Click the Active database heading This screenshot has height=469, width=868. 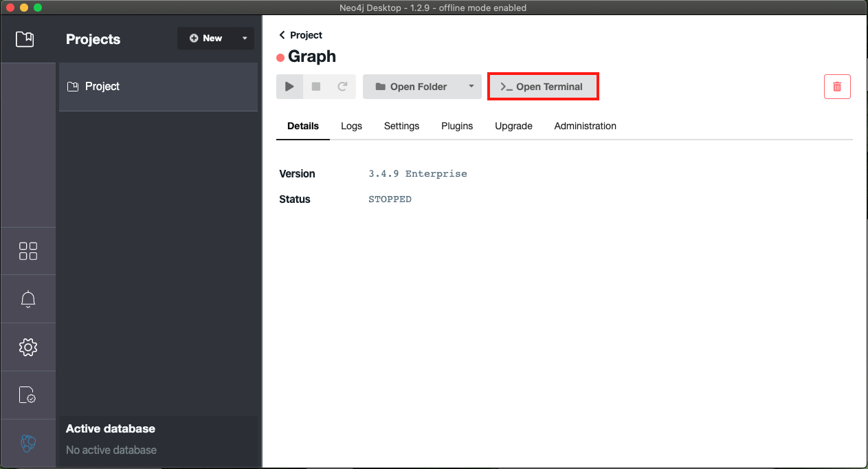point(111,428)
